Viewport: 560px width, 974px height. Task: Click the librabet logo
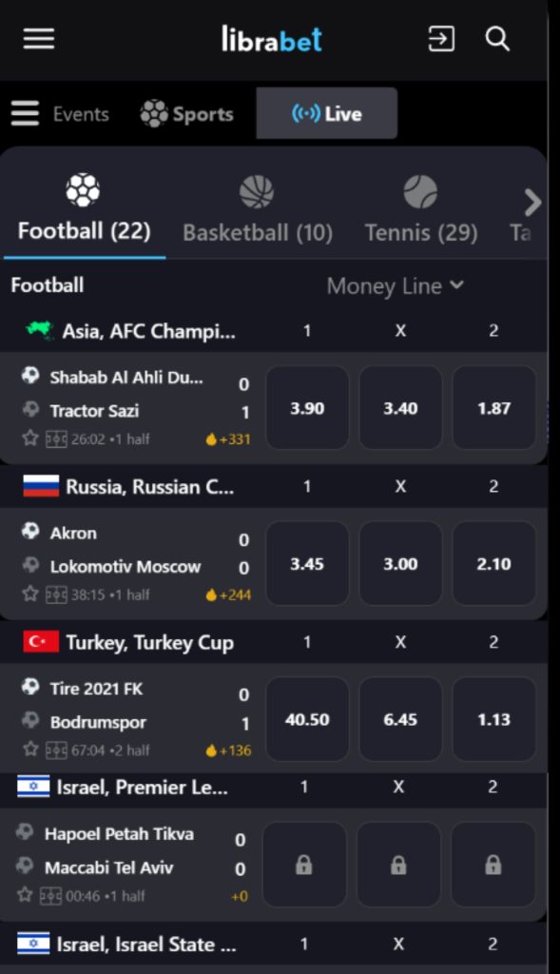tap(274, 39)
